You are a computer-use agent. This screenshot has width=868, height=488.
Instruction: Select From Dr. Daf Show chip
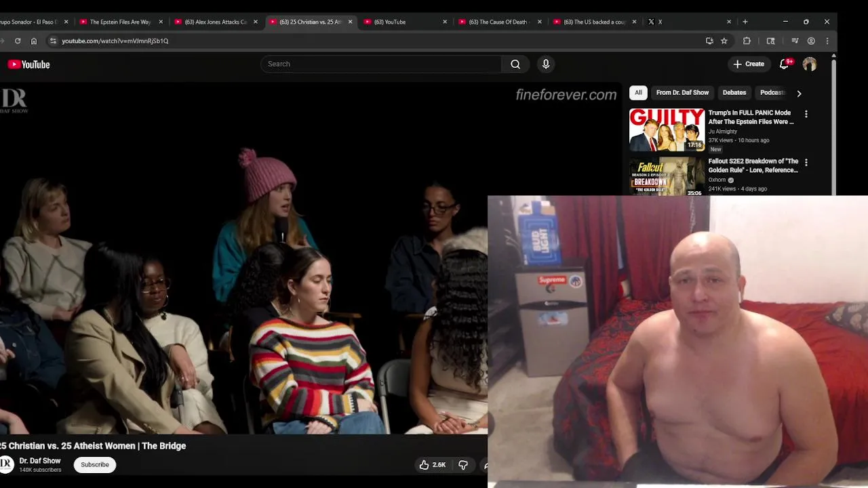coord(682,93)
